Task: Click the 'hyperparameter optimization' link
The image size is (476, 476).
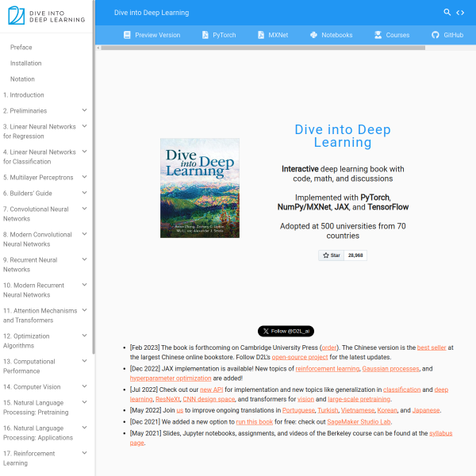Action: pyautogui.click(x=171, y=378)
